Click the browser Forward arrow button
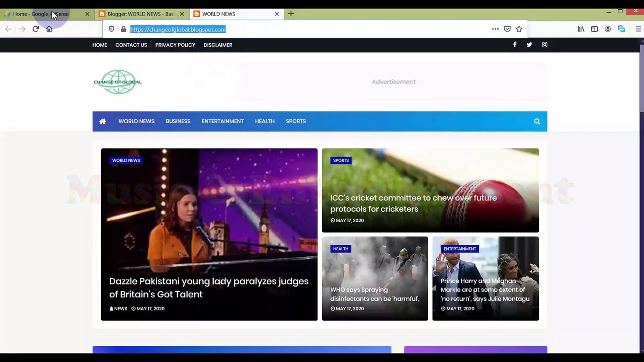 coord(22,29)
